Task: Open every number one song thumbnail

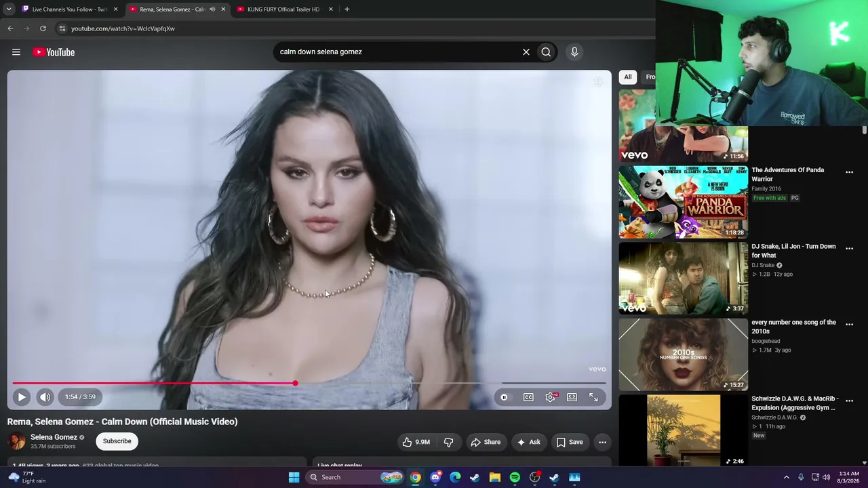Action: tap(683, 354)
